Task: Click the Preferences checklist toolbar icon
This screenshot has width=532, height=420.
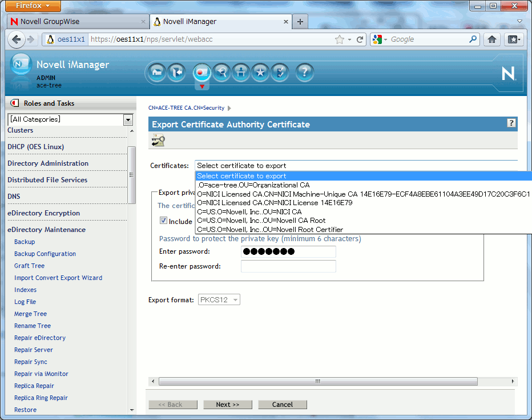Action: pyautogui.click(x=280, y=73)
